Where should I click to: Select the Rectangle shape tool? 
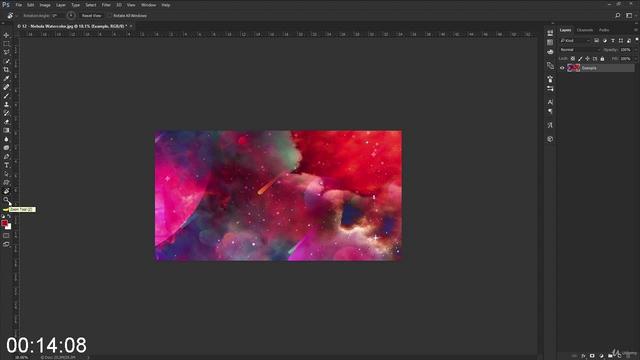pyautogui.click(x=6, y=182)
